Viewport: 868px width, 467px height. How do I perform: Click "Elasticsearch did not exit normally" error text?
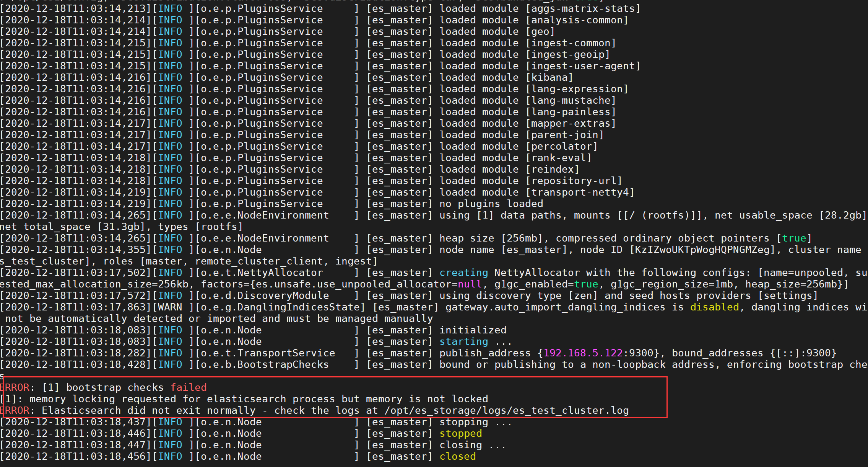tap(149, 410)
